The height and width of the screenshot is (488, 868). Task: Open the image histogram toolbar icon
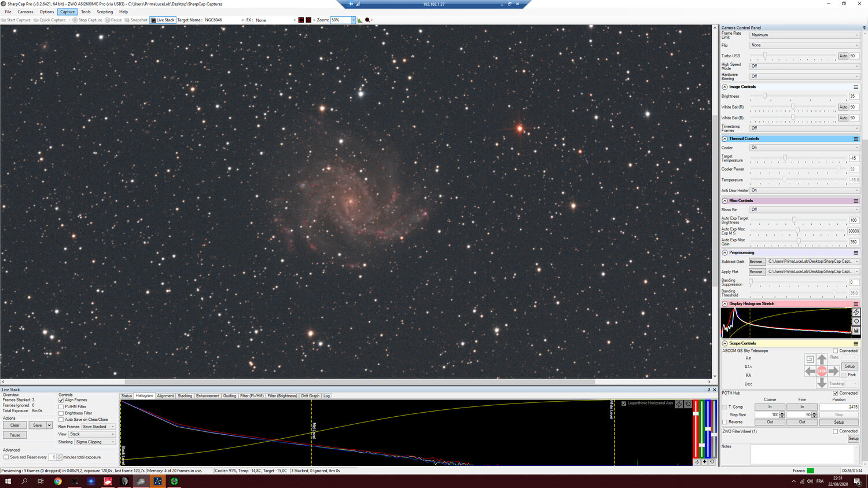click(360, 20)
